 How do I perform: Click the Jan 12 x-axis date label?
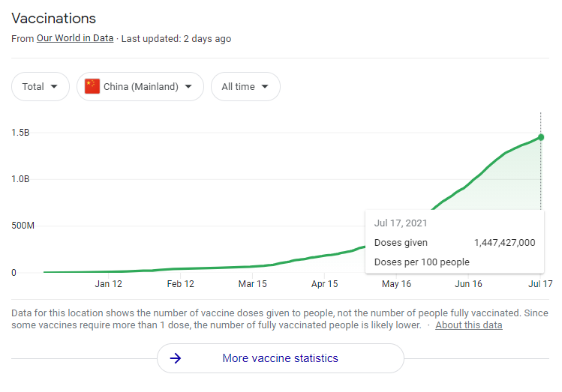[x=108, y=284]
